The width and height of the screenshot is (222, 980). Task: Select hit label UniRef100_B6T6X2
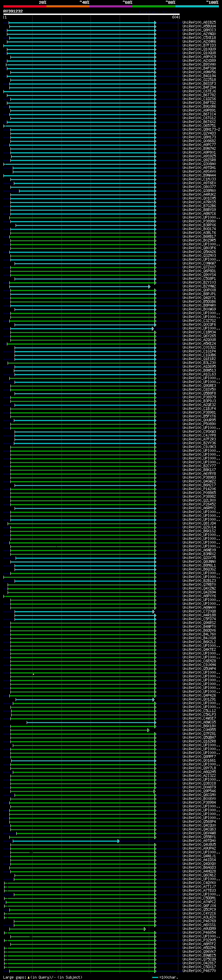(x=199, y=122)
